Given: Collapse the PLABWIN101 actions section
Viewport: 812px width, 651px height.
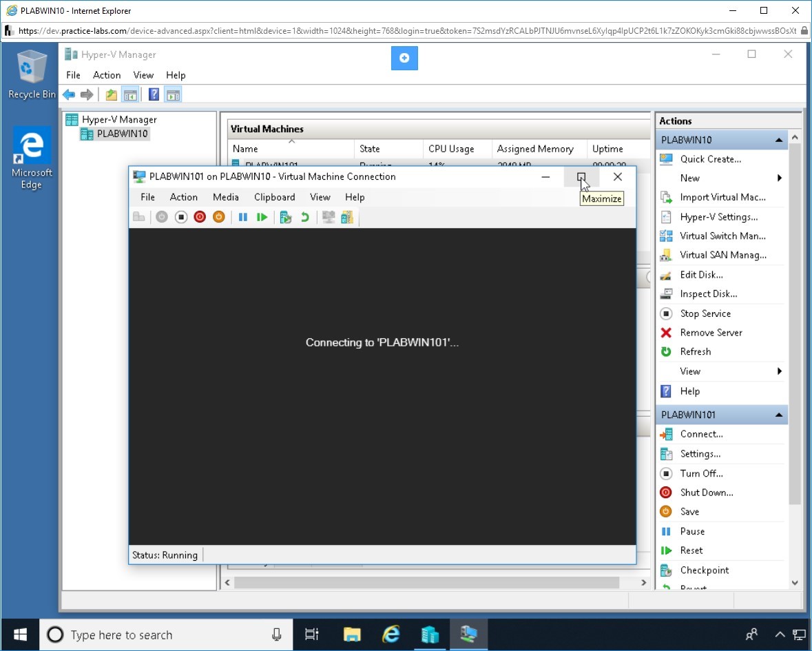Looking at the screenshot, I should point(778,415).
